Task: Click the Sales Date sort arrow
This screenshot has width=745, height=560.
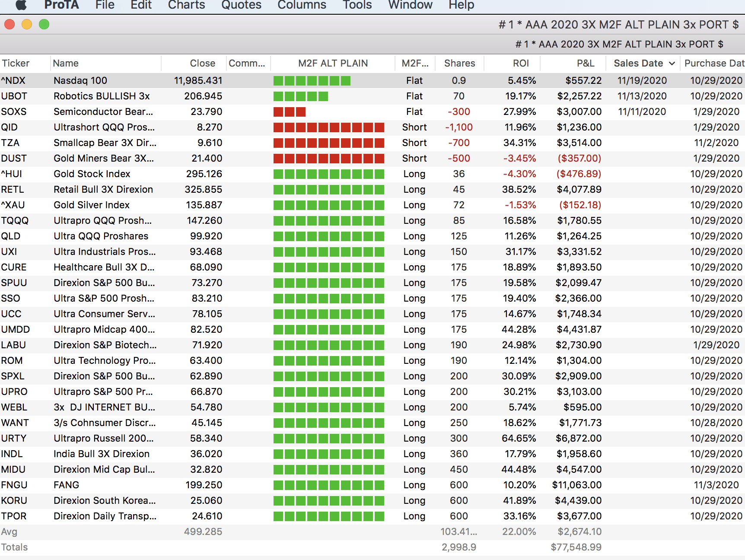Action: 672,64
